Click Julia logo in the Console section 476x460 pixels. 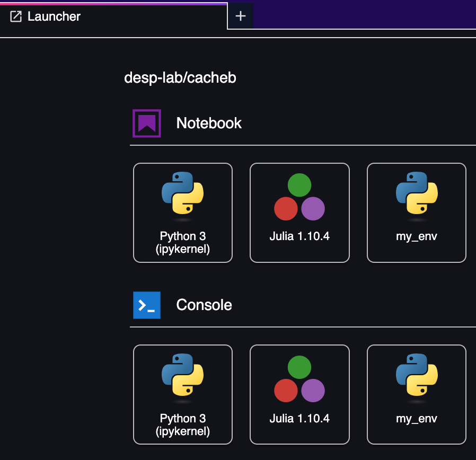[x=299, y=379]
